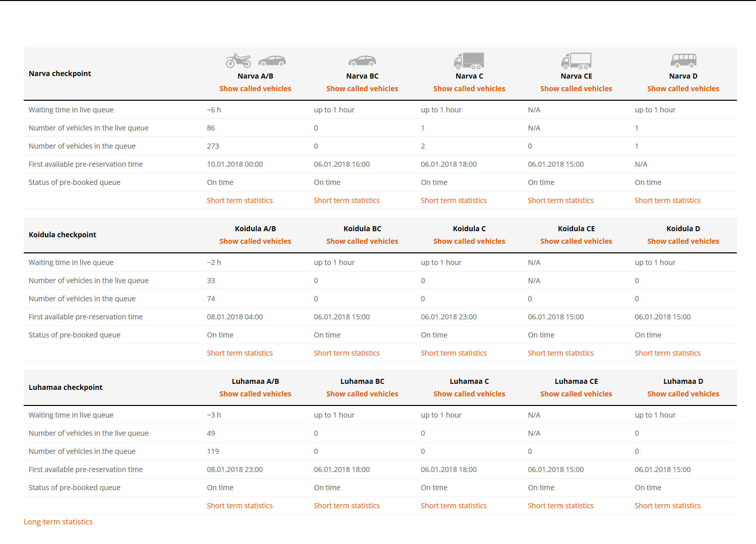Viewport: 756px width, 544px height.
Task: Show called vehicles for Koidula D
Action: click(683, 241)
